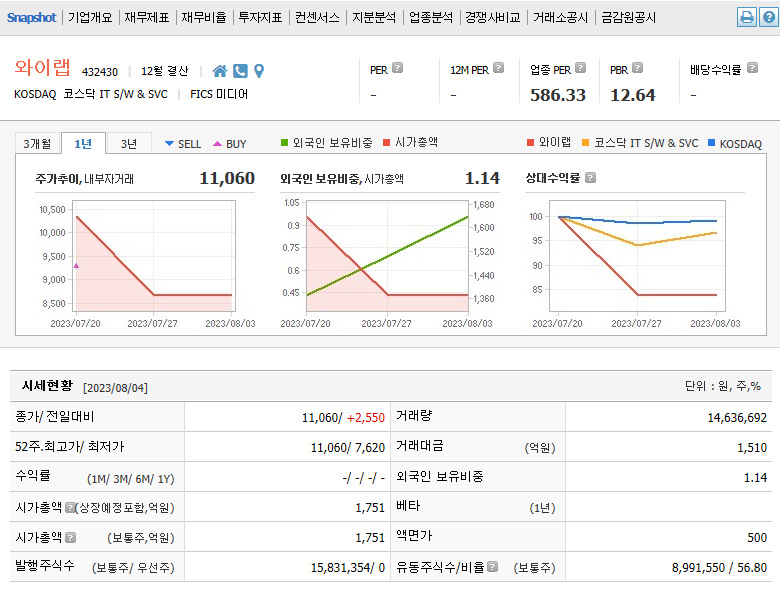780x593 pixels.
Task: Click the 상대수익률 chart
Action: pyautogui.click(x=637, y=256)
